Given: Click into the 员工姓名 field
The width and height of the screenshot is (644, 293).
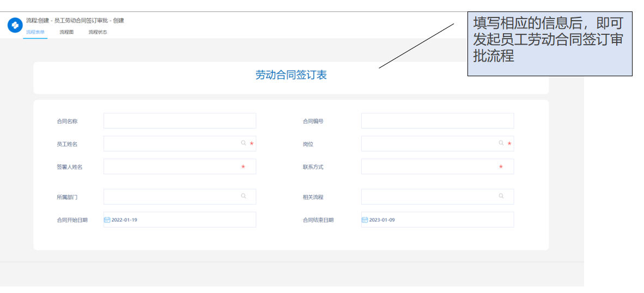Looking at the screenshot, I should tap(180, 144).
